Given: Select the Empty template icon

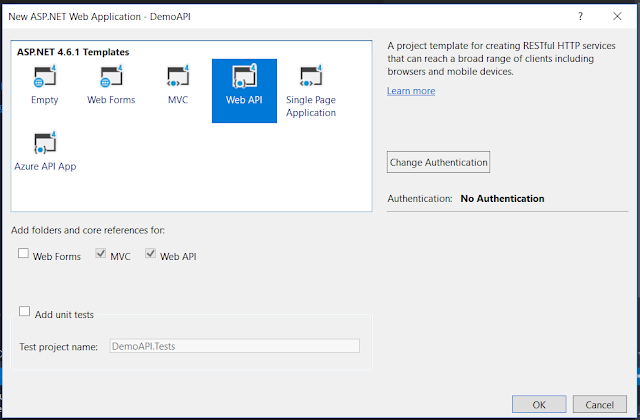Looking at the screenshot, I should [44, 76].
